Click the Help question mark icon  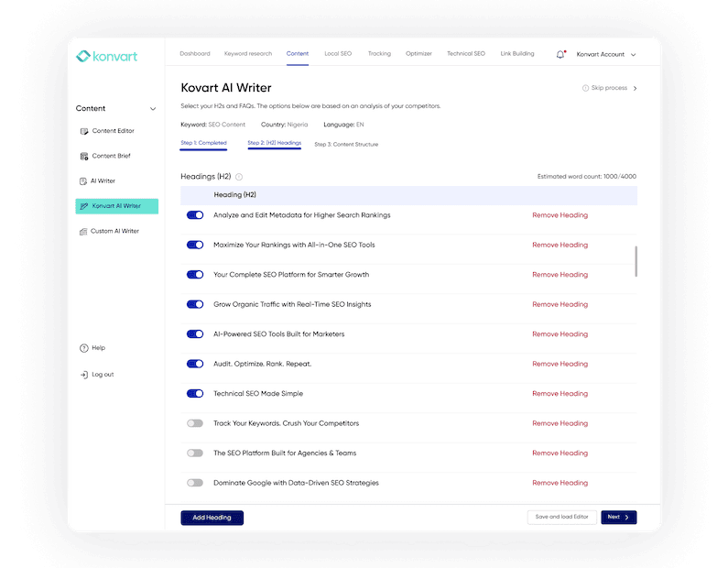tap(84, 348)
